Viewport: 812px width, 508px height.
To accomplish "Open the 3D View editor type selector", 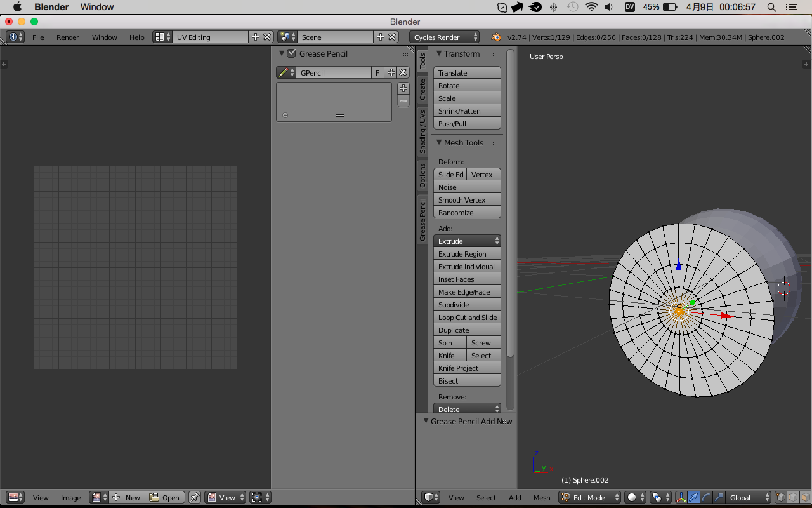I will 431,497.
